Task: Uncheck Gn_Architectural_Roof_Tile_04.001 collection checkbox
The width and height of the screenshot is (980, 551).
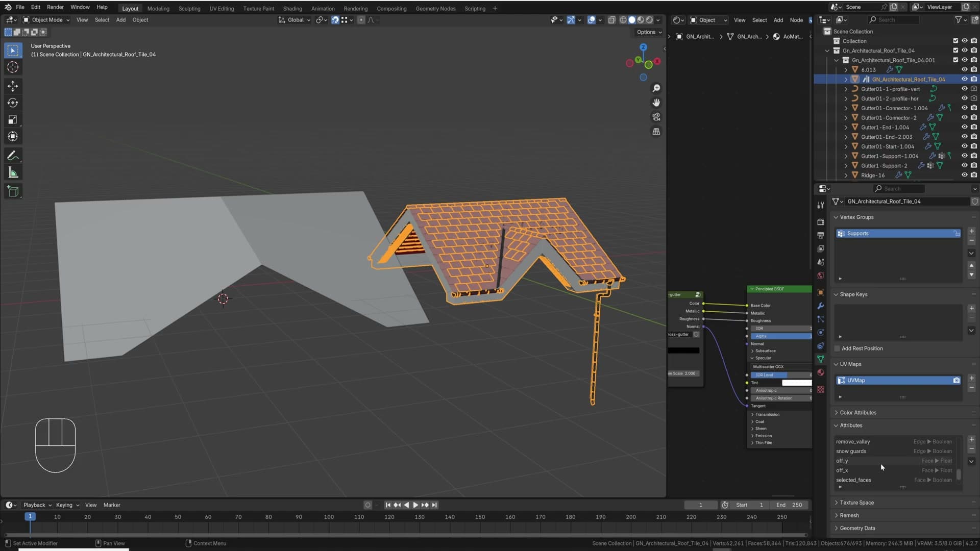Action: tap(955, 60)
